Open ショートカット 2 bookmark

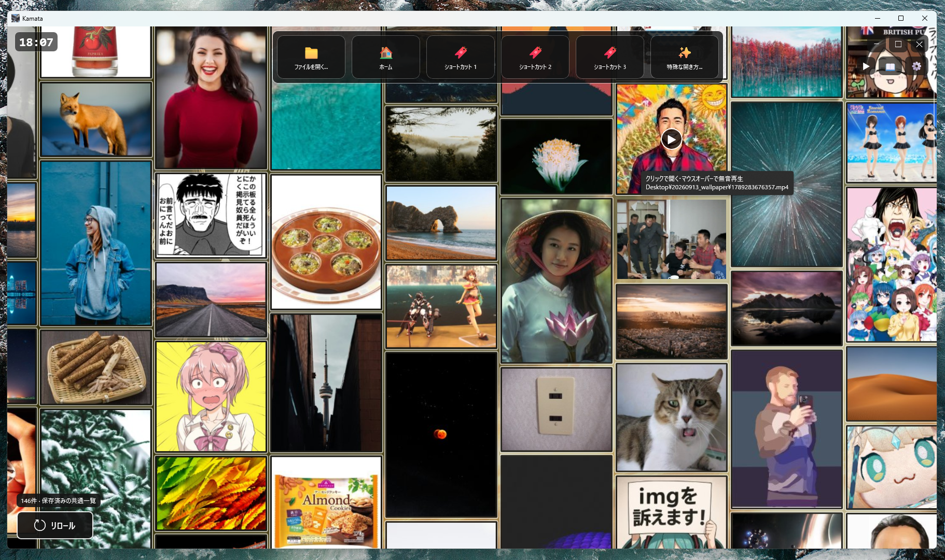click(x=535, y=58)
